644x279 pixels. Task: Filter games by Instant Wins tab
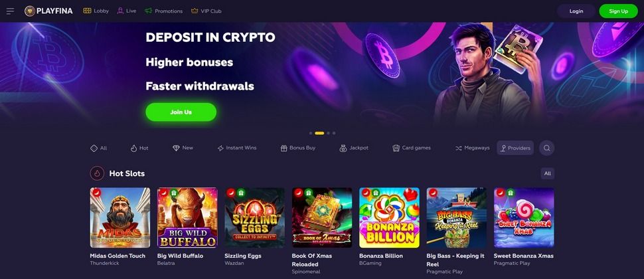pyautogui.click(x=237, y=148)
